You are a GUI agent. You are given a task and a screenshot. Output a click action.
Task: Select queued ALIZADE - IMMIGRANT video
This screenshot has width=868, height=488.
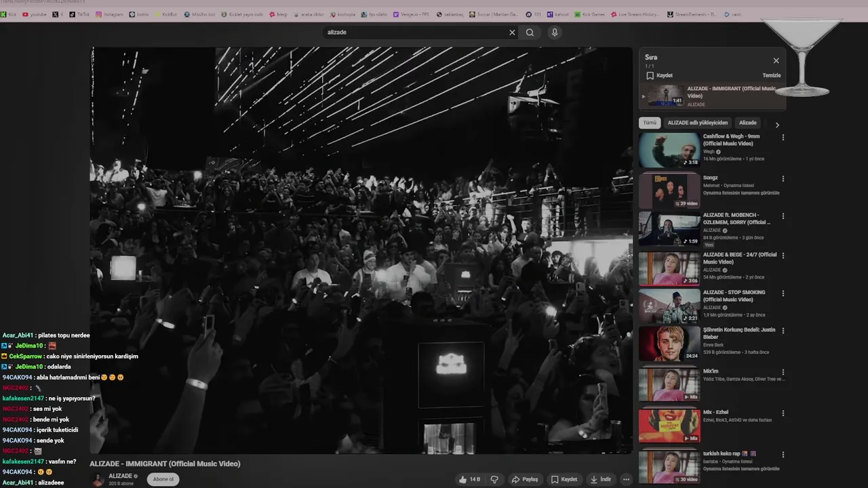(712, 96)
